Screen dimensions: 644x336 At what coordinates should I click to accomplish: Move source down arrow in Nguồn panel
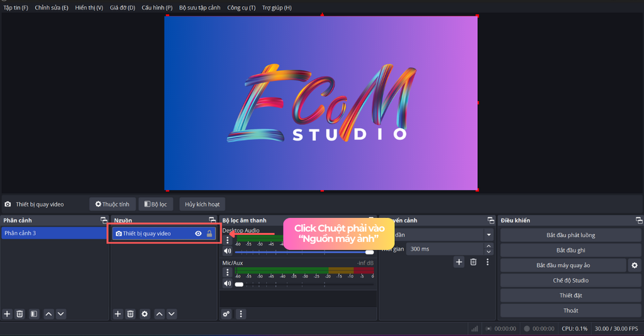pos(172,314)
